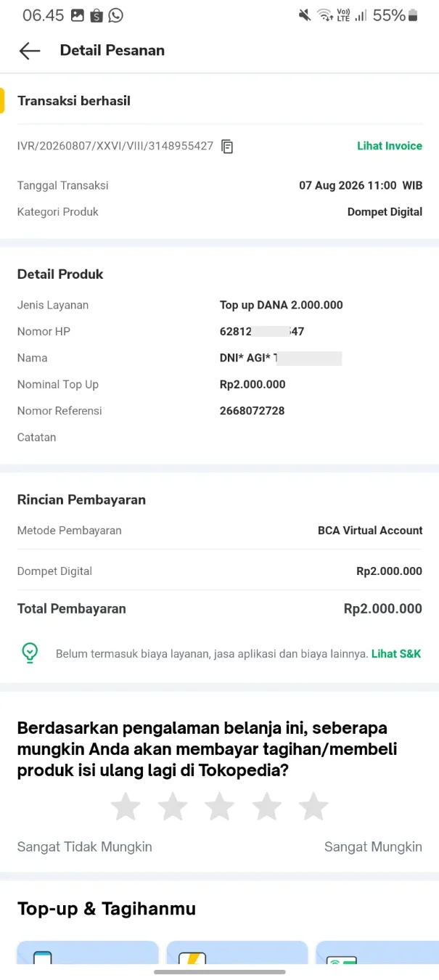Viewport: 439px width, 980px height.
Task: Rate four stars on the survey
Action: click(x=267, y=807)
